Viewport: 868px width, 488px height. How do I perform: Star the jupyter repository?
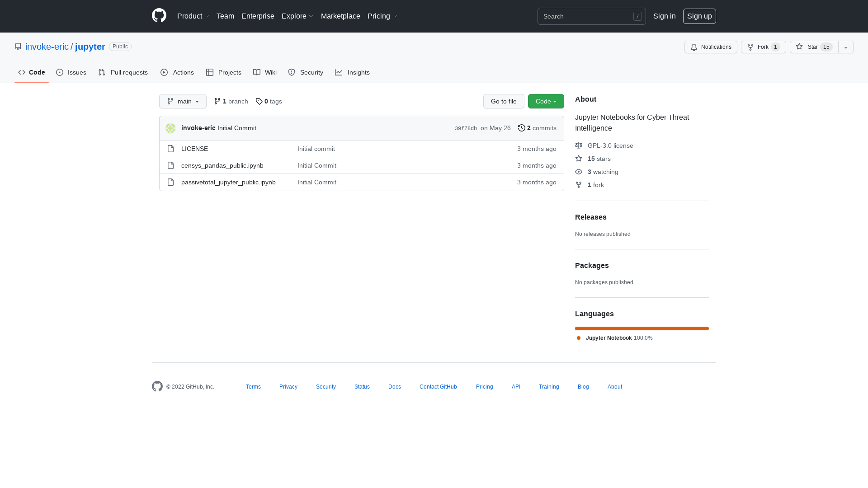coord(814,47)
